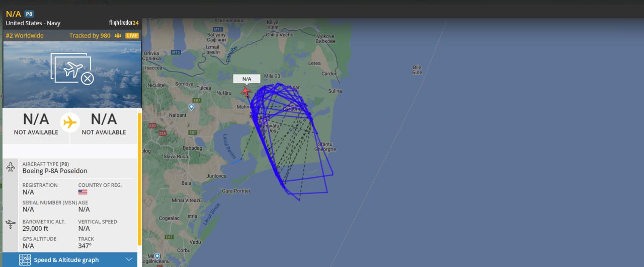Click the #2 Worldwide ranking text
Screen dimensions: 644x267
(x=25, y=36)
